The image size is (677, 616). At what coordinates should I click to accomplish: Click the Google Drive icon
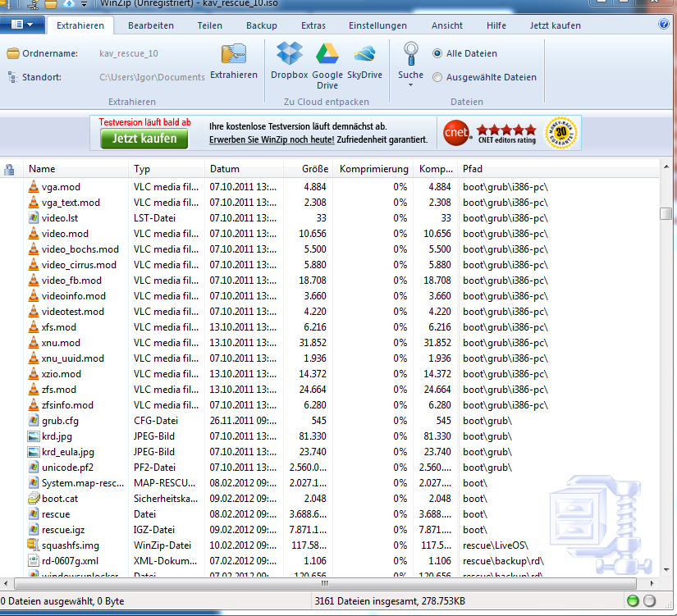327,53
